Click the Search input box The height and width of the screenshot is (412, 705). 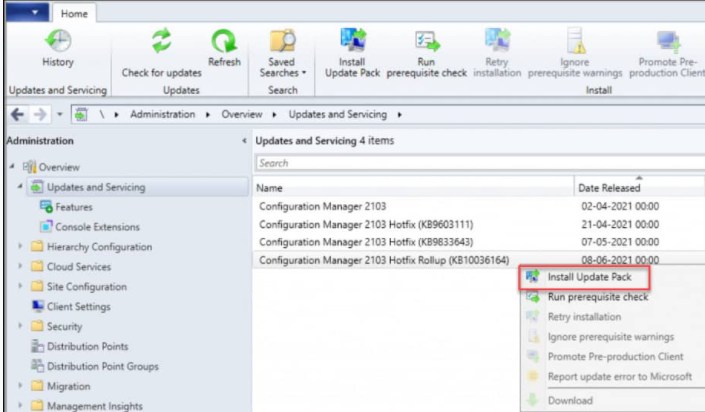(480, 163)
